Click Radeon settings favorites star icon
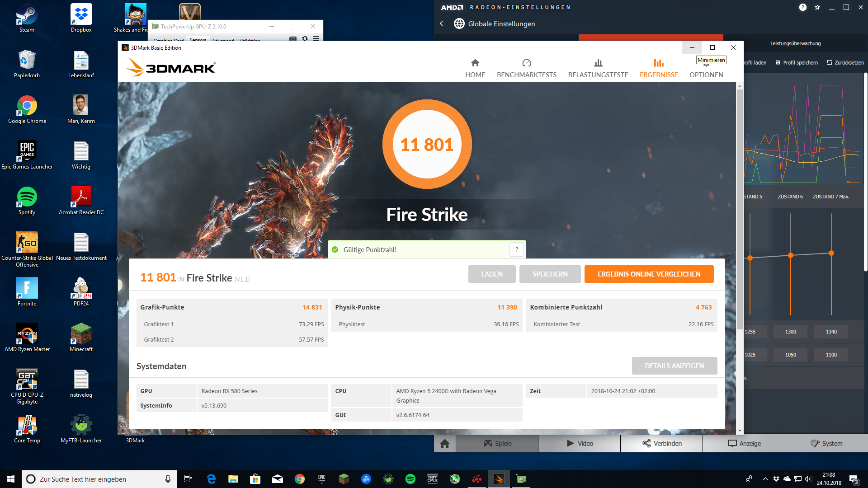Image resolution: width=868 pixels, height=488 pixels. click(817, 7)
